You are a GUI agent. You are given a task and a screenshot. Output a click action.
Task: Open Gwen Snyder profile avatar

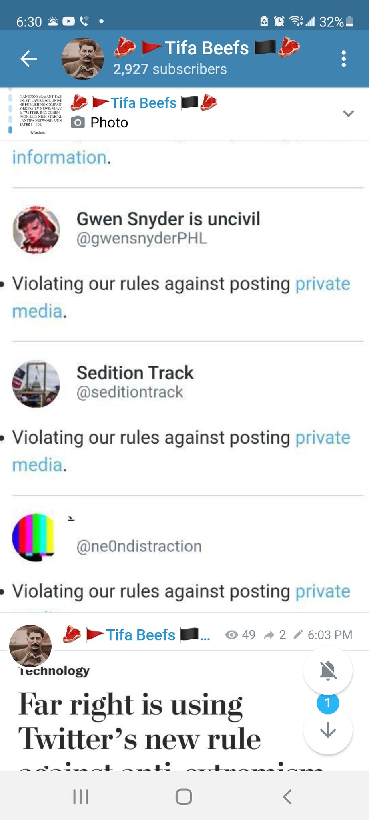point(36,230)
